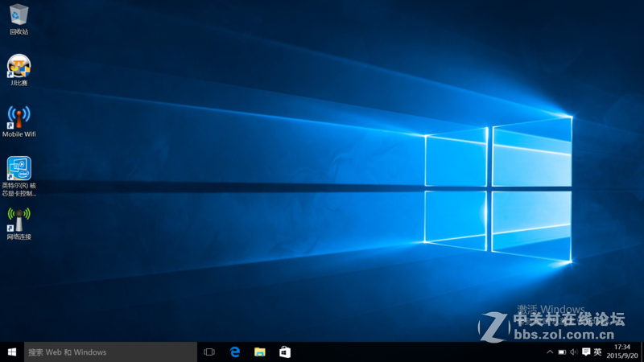
Task: Open the Recycle Bin (回收站) desktop icon
Action: (19, 14)
